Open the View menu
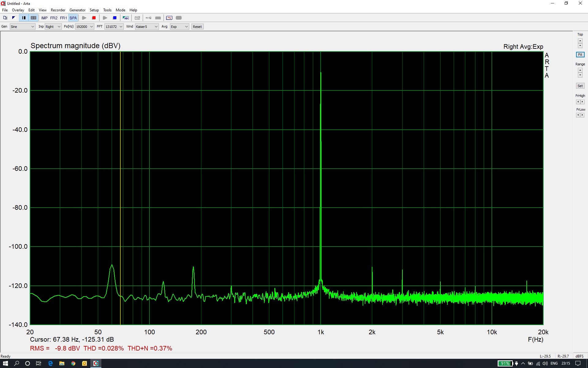The height and width of the screenshot is (368, 588). (x=43, y=10)
